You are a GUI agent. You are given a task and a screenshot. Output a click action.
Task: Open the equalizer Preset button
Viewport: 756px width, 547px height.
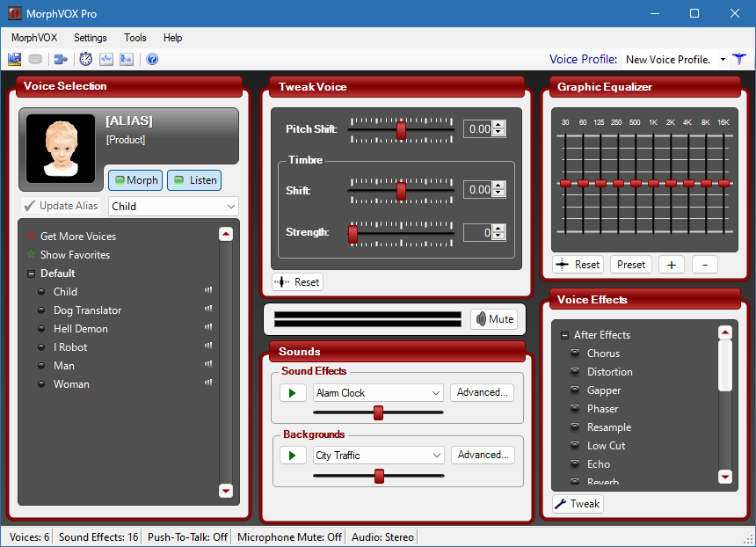coord(631,265)
